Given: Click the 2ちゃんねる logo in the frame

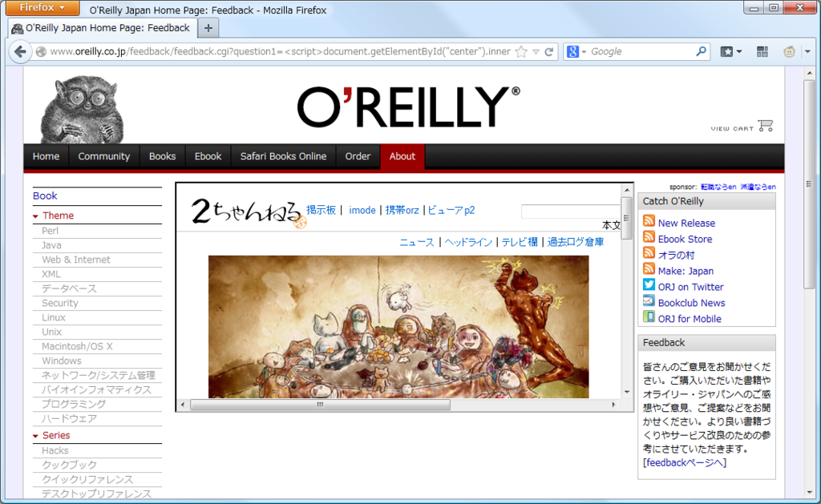Looking at the screenshot, I should [x=248, y=212].
